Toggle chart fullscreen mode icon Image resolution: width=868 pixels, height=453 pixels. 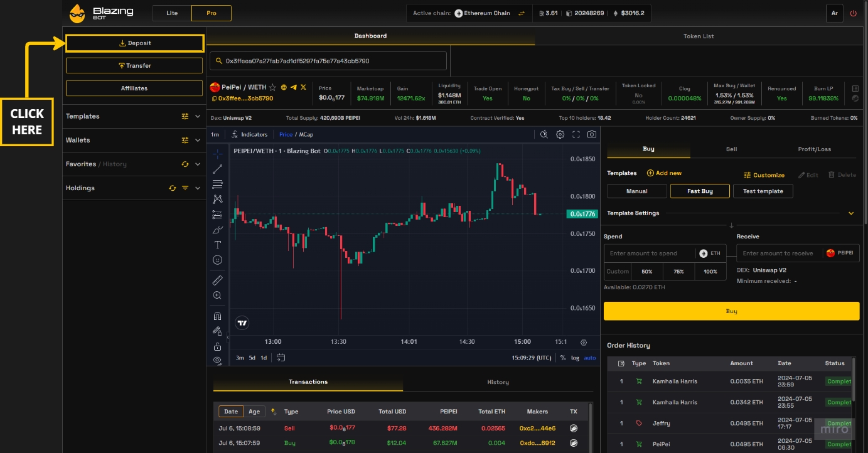pyautogui.click(x=576, y=134)
